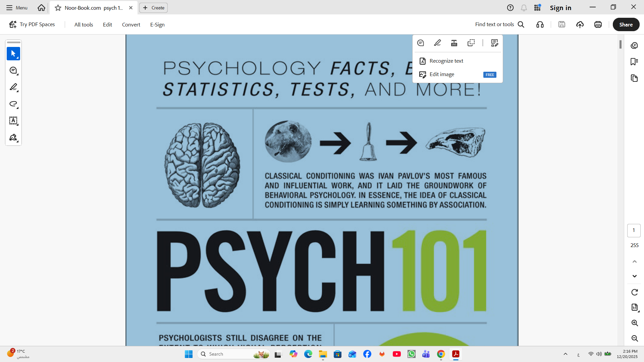Select the freehand Draw loop tool
The width and height of the screenshot is (644, 362).
13,104
